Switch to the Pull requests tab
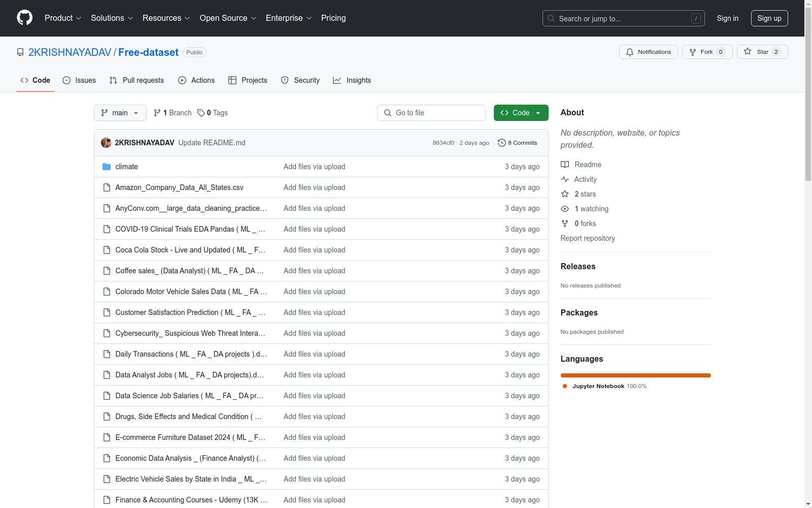 (137, 80)
